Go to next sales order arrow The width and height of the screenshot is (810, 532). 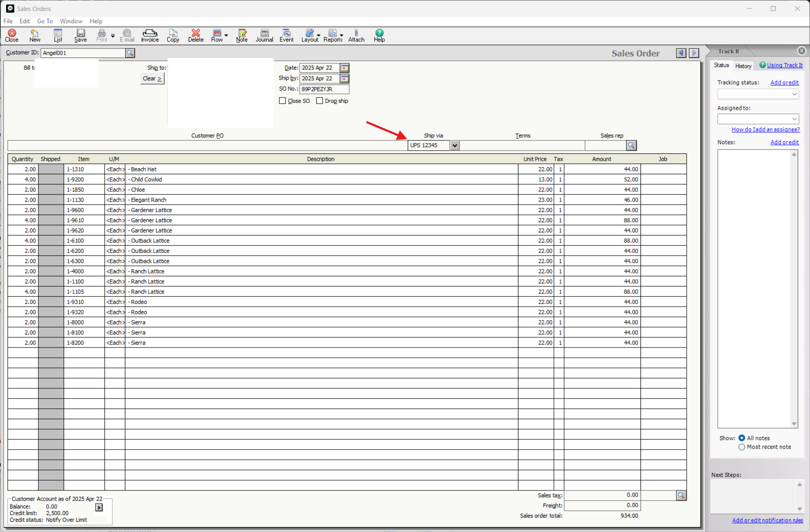[x=694, y=53]
